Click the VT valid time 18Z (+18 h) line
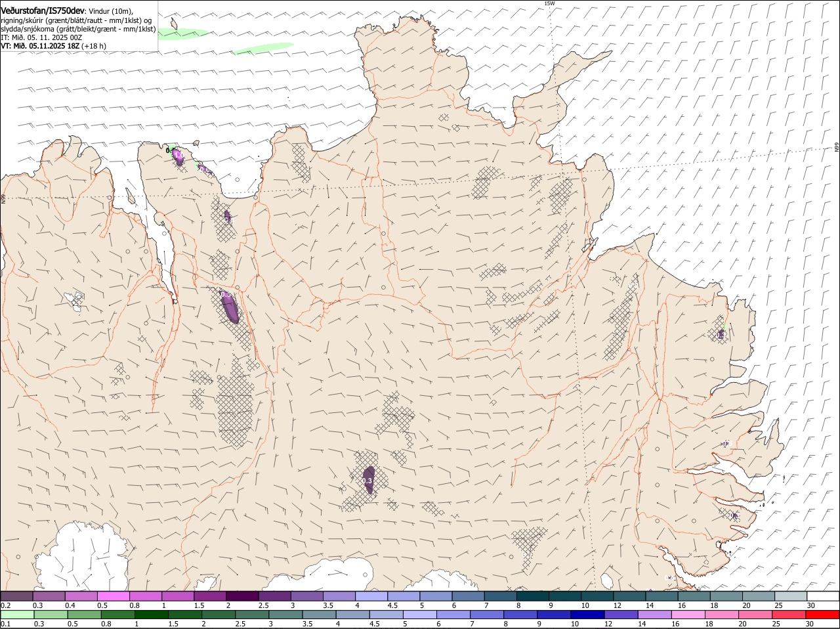Screen dimensions: 840x629 [x=54, y=46]
